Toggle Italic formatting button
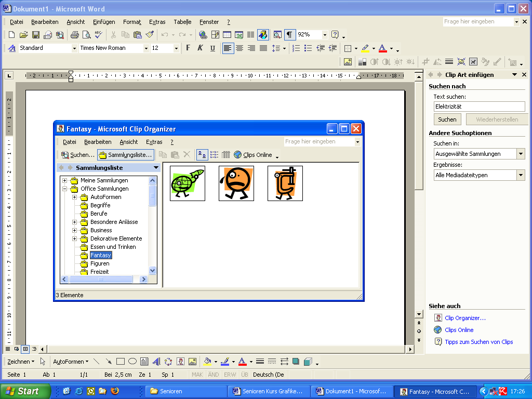This screenshot has height=399, width=532. [x=200, y=48]
